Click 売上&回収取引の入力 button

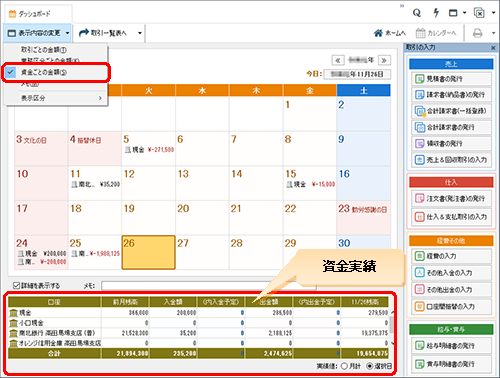451,160
